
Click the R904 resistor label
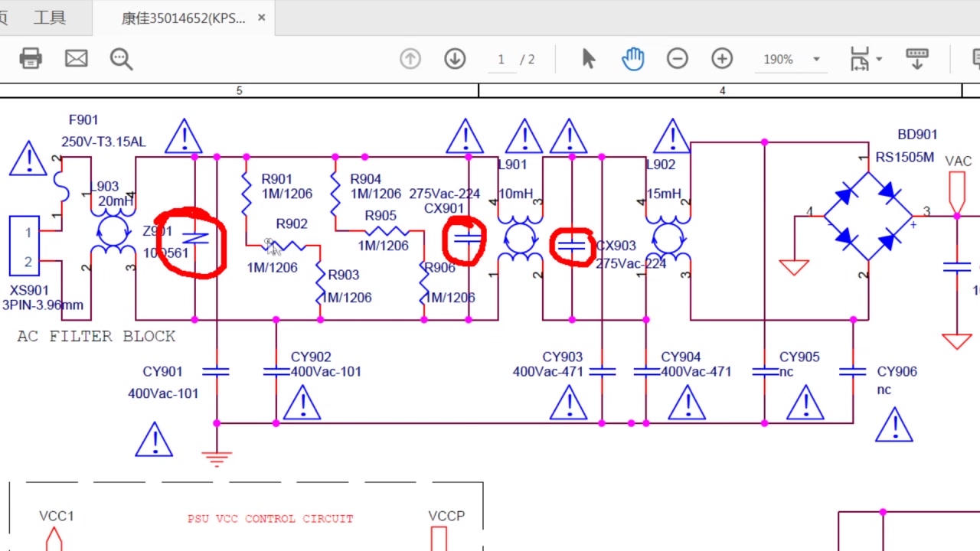[365, 179]
